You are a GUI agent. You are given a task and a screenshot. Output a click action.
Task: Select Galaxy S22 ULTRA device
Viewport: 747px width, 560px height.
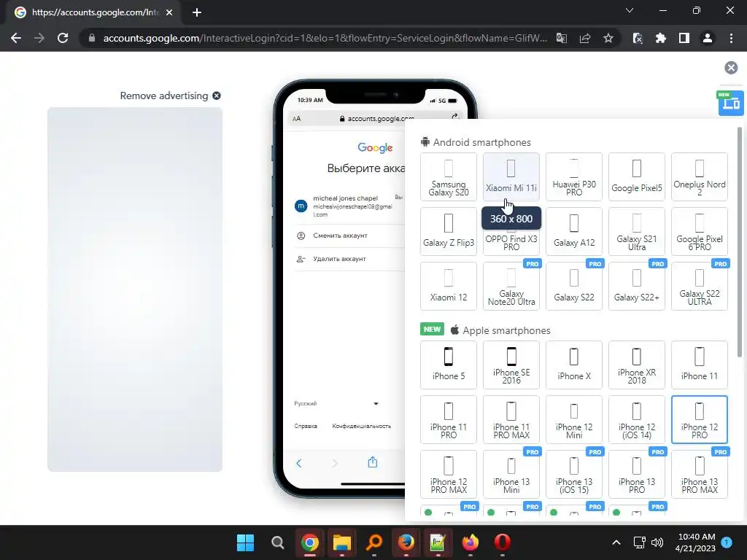pos(700,286)
